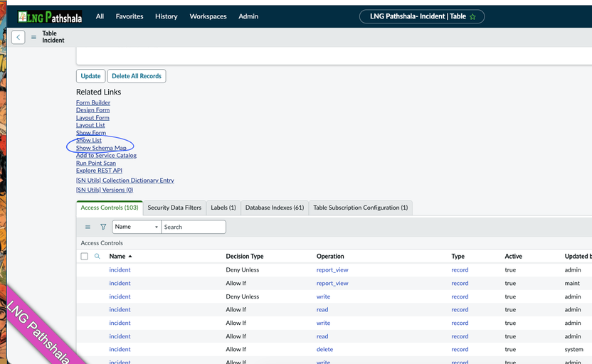Screen dimensions: 592x364
Task: Toggle the select-all checkbox in list header
Action: point(84,256)
